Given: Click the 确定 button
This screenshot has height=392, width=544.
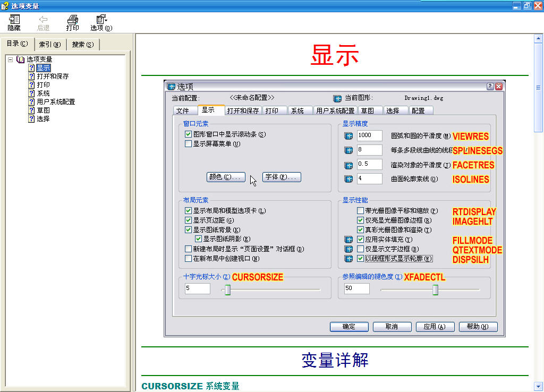Looking at the screenshot, I should [349, 327].
